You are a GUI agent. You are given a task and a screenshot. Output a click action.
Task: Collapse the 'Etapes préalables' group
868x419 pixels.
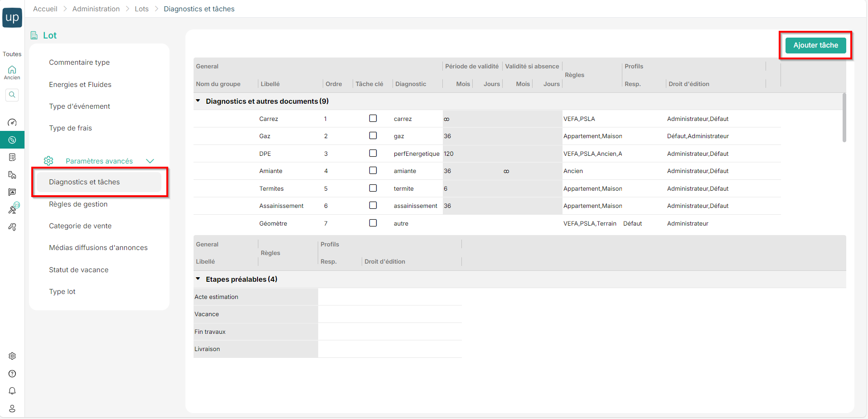point(198,279)
